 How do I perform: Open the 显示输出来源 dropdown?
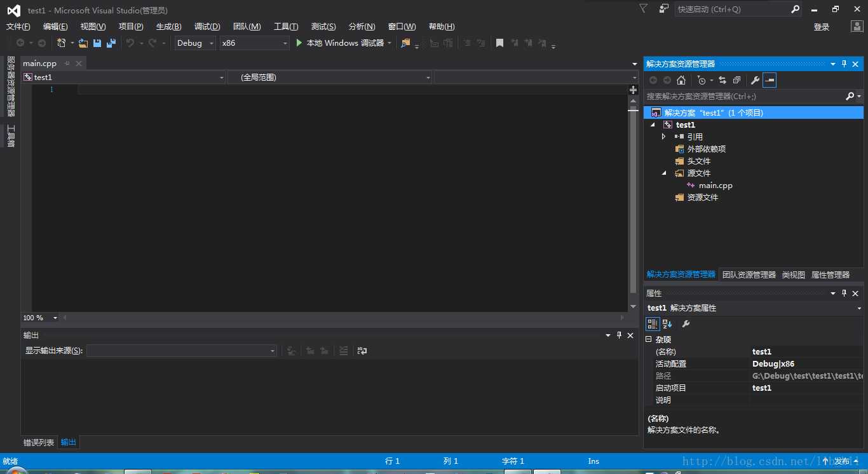click(x=182, y=351)
